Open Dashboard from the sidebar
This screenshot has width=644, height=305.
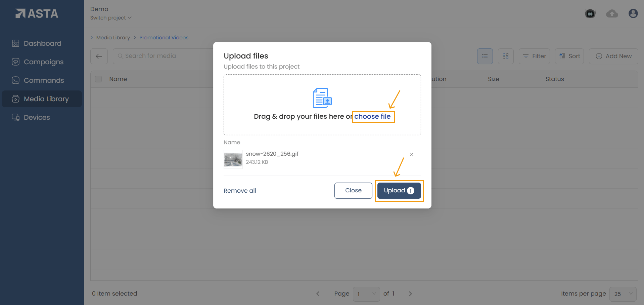[x=42, y=43]
